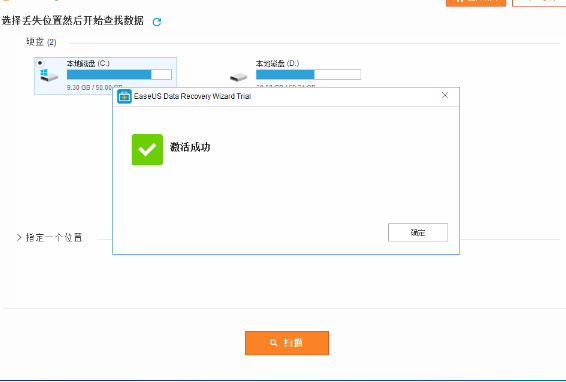Click the green checkmark success icon
This screenshot has width=566, height=382.
point(147,149)
